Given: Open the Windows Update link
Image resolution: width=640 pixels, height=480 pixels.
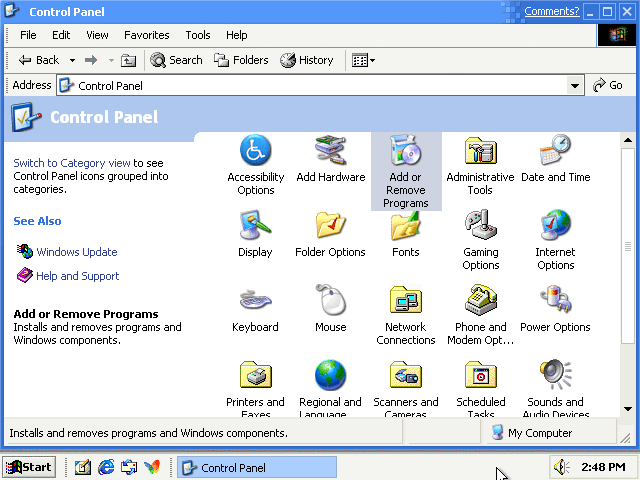Looking at the screenshot, I should click(x=76, y=252).
